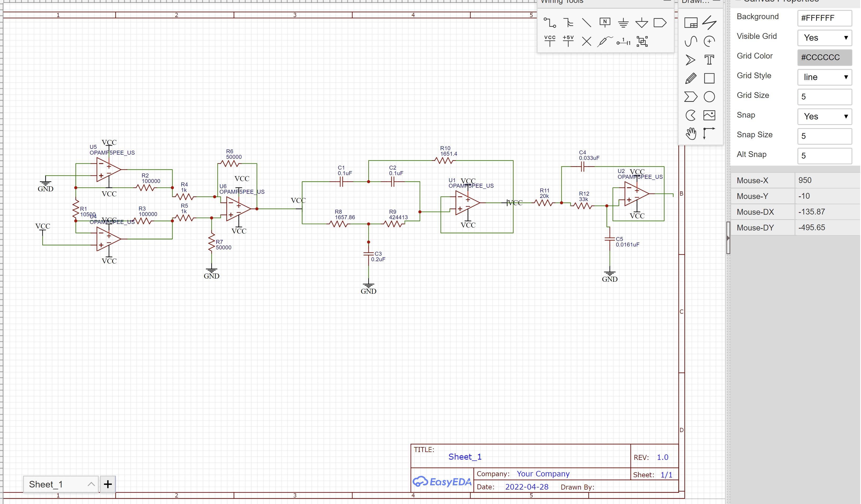The image size is (861, 504).
Task: Select the Line (polyline) drawing tool
Action: tap(709, 23)
